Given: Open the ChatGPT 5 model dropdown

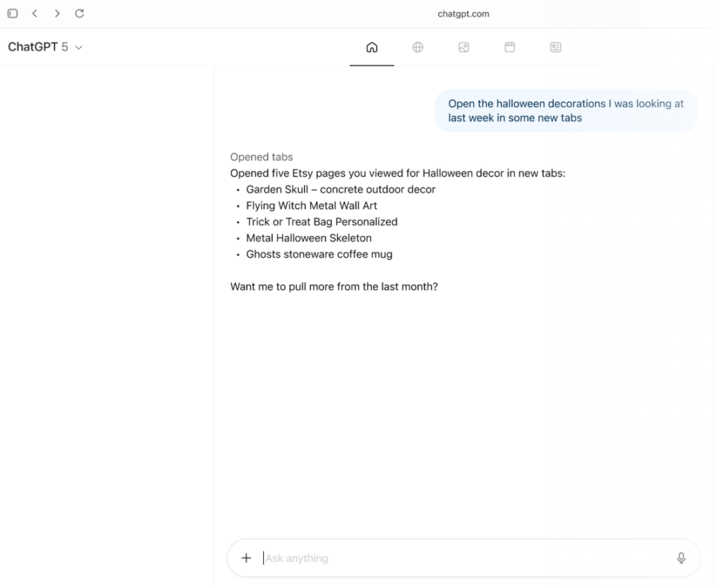Looking at the screenshot, I should point(45,47).
